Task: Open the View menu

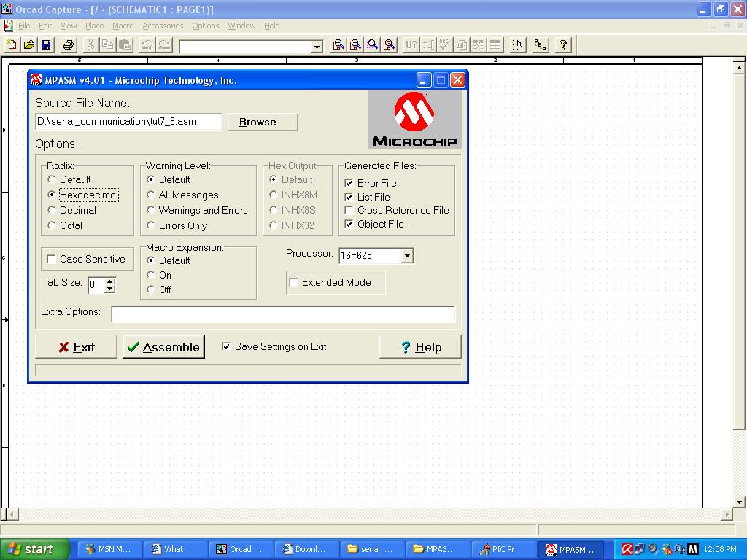Action: [x=69, y=26]
